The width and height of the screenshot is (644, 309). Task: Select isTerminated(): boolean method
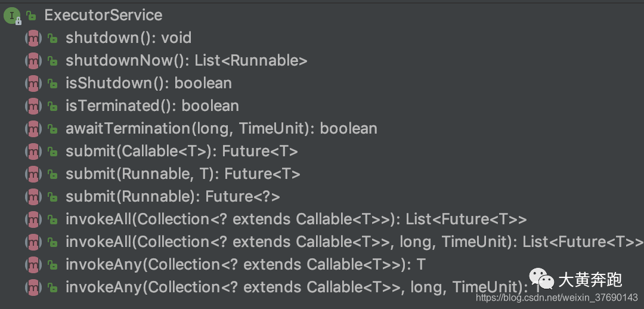[153, 106]
